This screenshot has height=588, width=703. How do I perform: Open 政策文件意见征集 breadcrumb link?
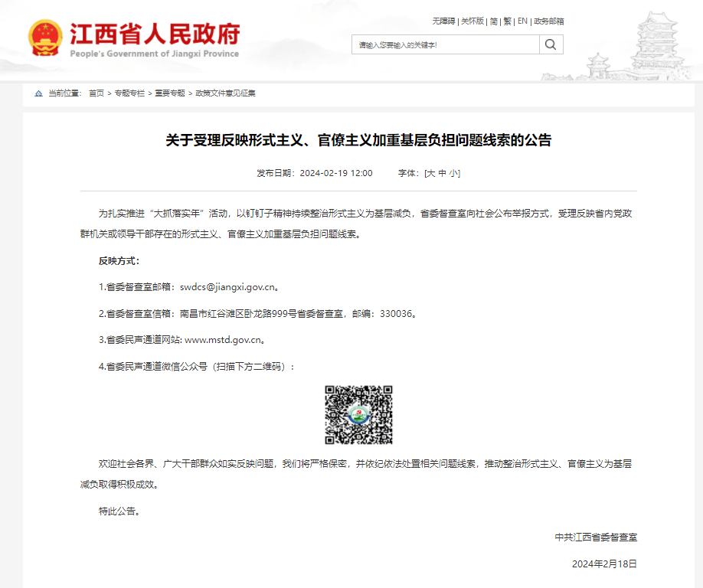click(225, 93)
